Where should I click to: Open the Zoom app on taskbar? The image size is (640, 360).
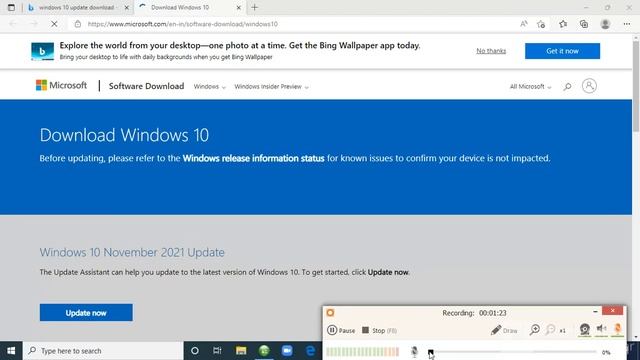(287, 351)
